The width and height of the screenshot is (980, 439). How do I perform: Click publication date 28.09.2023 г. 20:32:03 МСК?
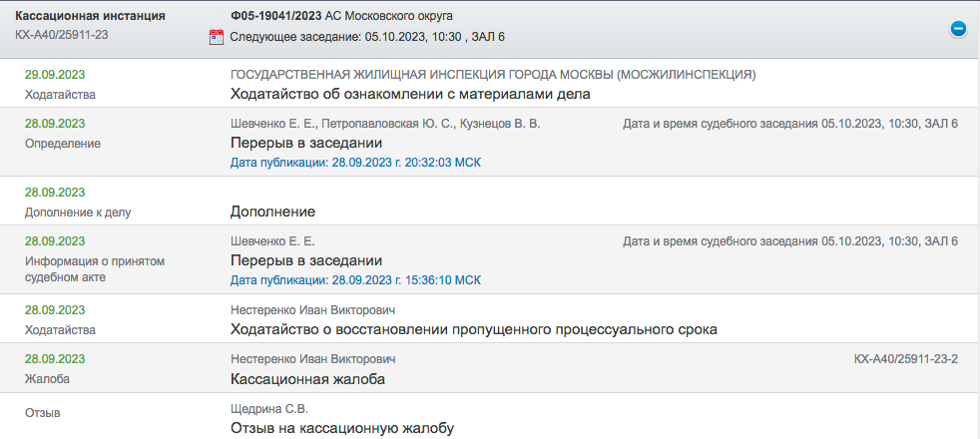coord(355,162)
